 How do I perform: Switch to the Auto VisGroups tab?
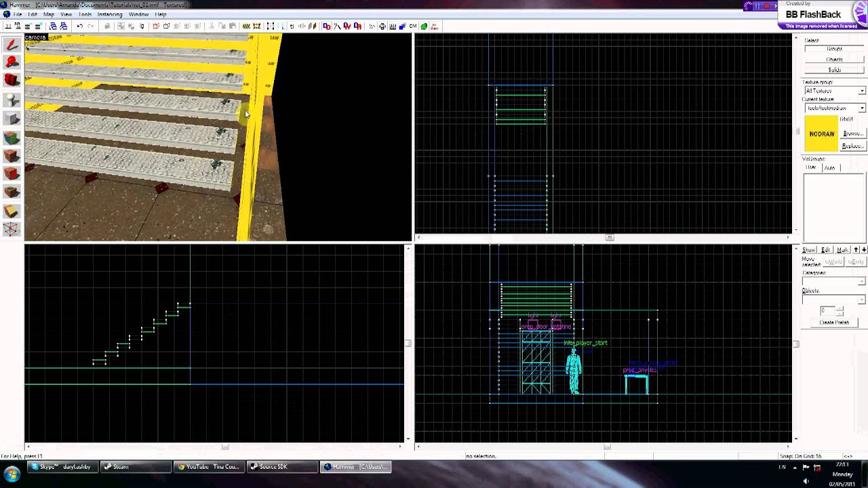click(x=829, y=167)
